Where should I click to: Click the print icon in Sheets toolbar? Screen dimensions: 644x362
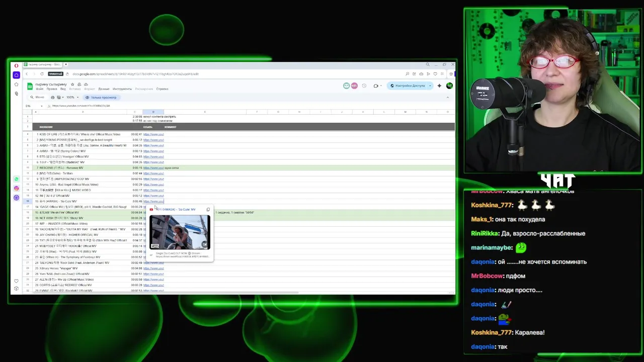tap(52, 97)
